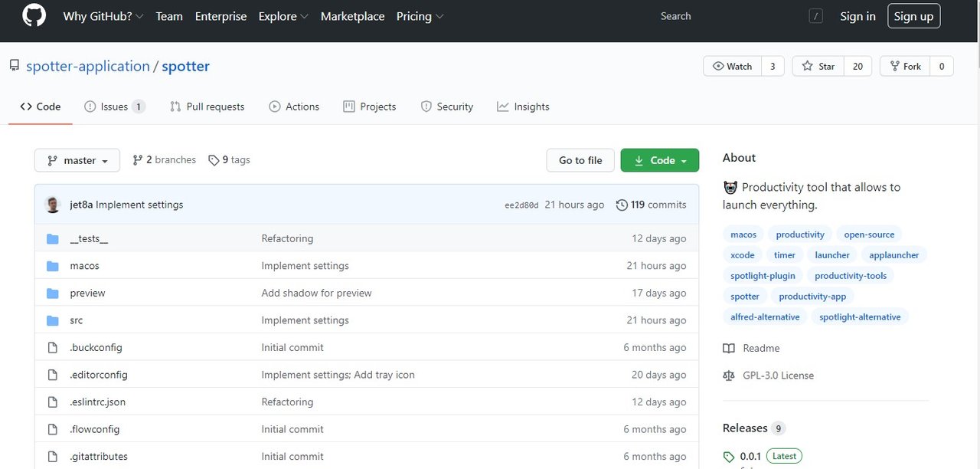Screen dimensions: 980x469
Task: Click the src folder icon
Action: (53, 320)
